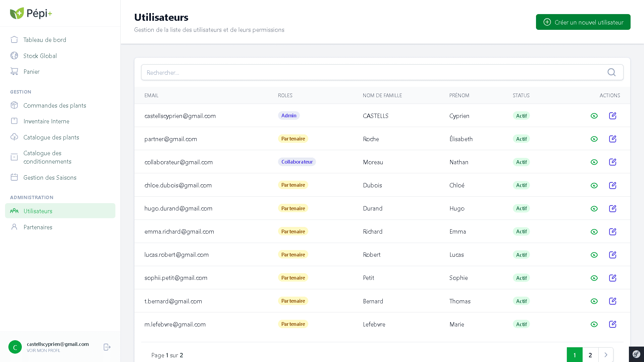This screenshot has width=644, height=362.
Task: Click Créer un nouvel utilisateur
Action: [583, 22]
